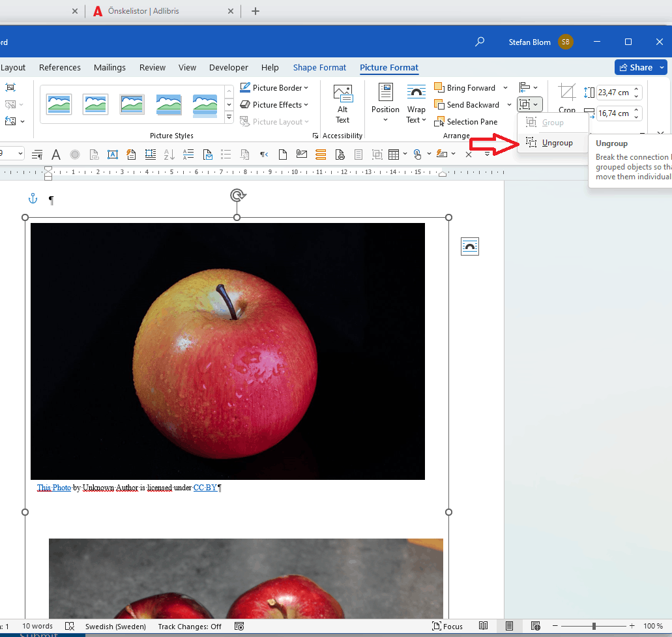This screenshot has height=637, width=672.
Task: Click the Bring Forward button
Action: [x=465, y=88]
